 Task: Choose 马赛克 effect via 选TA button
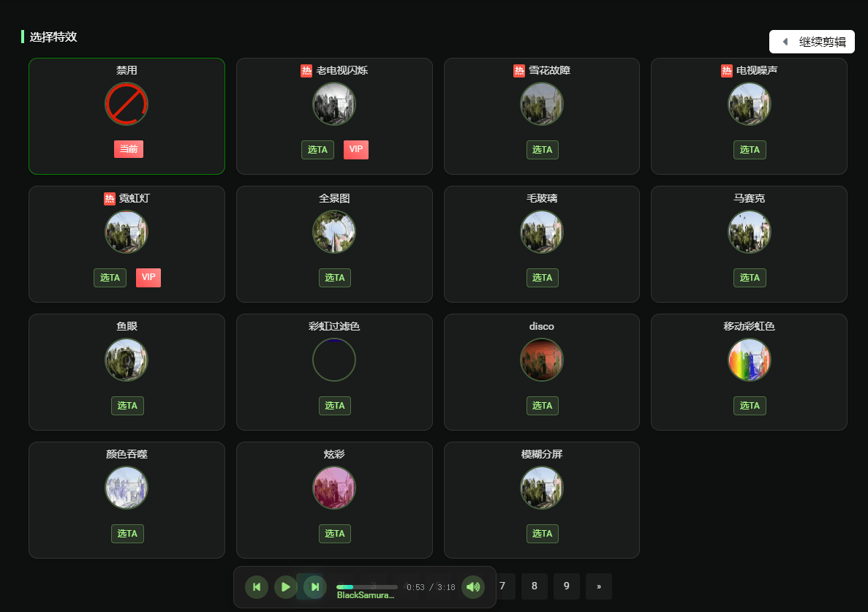[750, 278]
